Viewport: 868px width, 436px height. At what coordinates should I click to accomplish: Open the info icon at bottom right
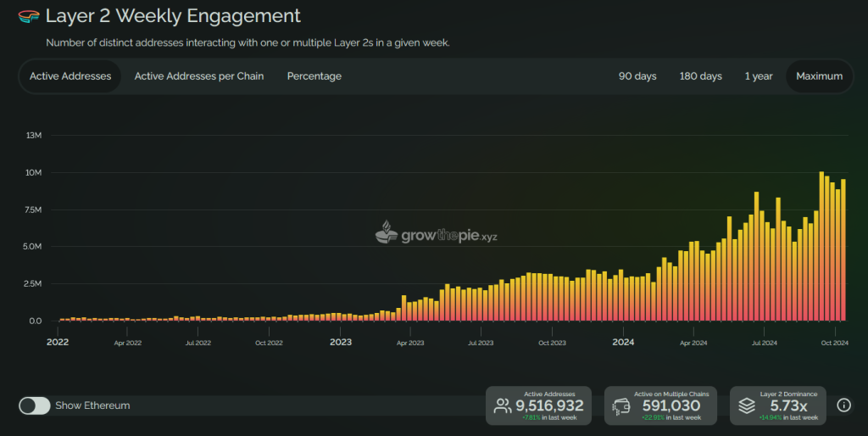pyautogui.click(x=843, y=405)
